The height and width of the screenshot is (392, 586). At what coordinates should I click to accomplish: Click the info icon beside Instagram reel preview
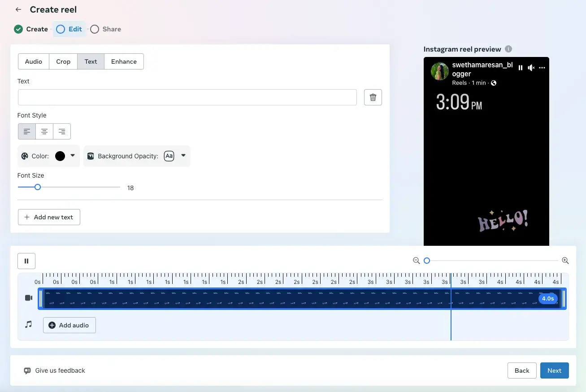tap(508, 49)
